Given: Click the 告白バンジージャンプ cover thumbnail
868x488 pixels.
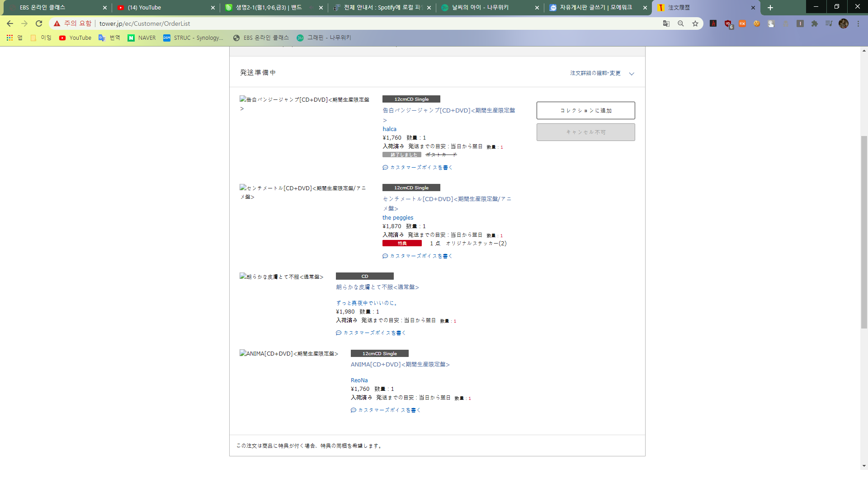Looking at the screenshot, I should (304, 103).
